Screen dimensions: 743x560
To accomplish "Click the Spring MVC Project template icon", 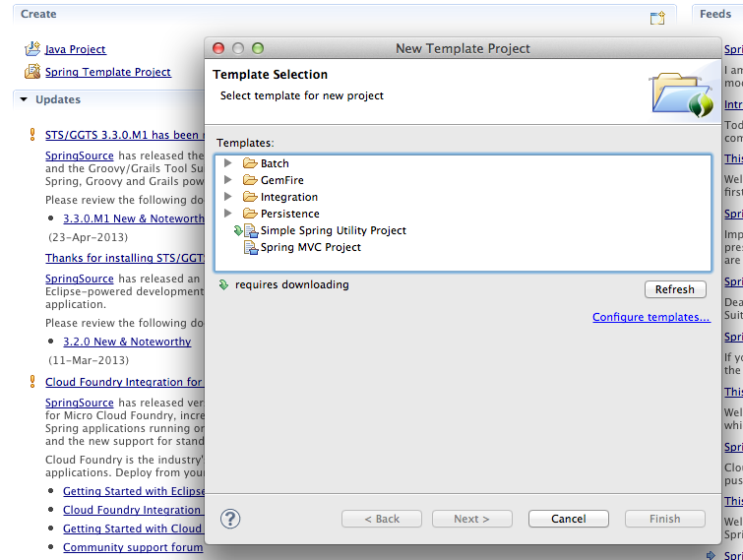I will pyautogui.click(x=251, y=247).
